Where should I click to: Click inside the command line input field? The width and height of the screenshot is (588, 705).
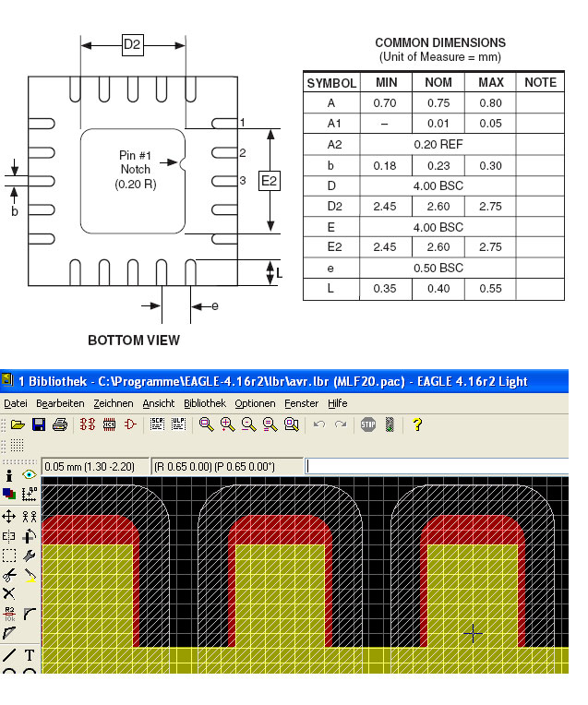click(x=437, y=466)
